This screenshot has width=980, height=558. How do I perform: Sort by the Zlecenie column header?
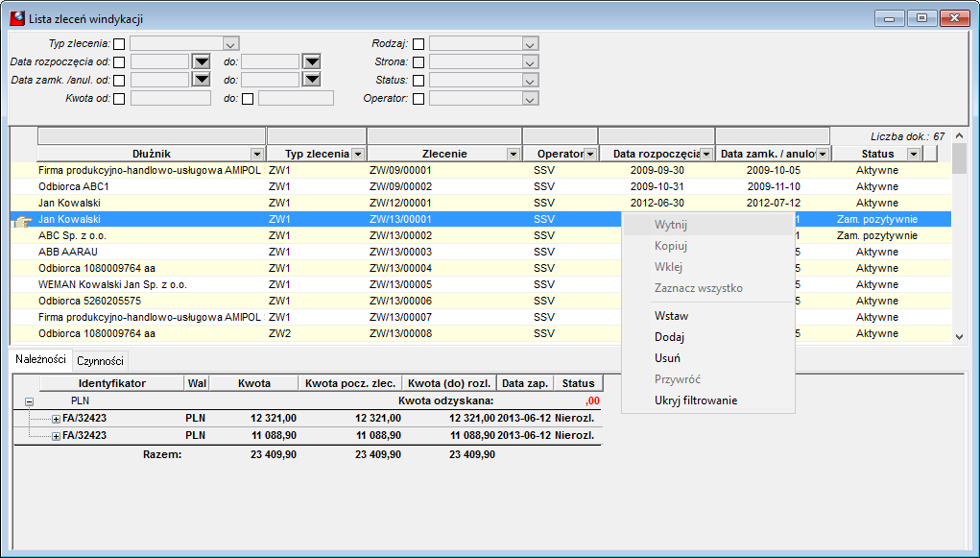point(443,154)
